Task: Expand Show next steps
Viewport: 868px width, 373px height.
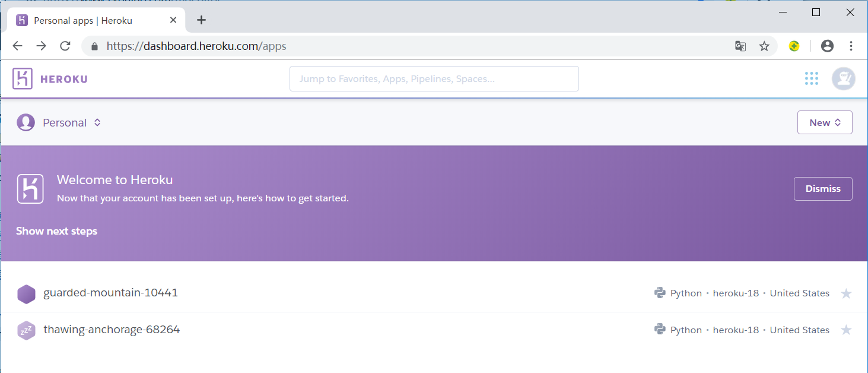Action: pos(56,231)
